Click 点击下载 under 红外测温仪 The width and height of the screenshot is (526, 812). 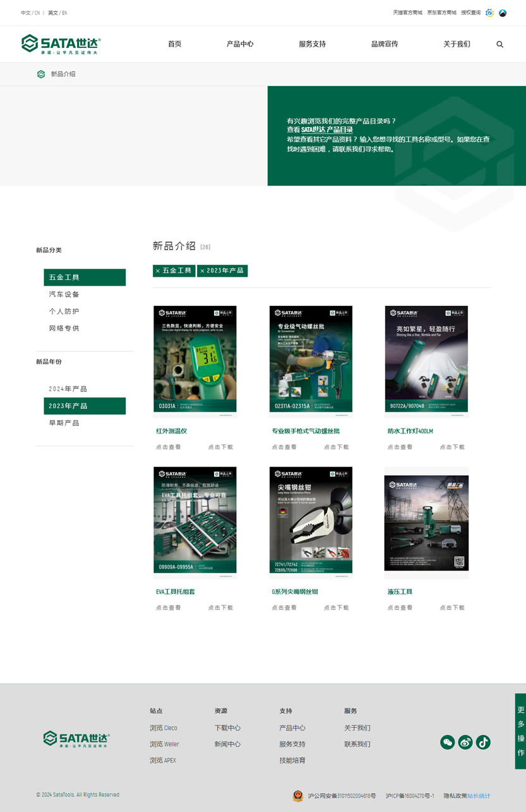(x=220, y=447)
